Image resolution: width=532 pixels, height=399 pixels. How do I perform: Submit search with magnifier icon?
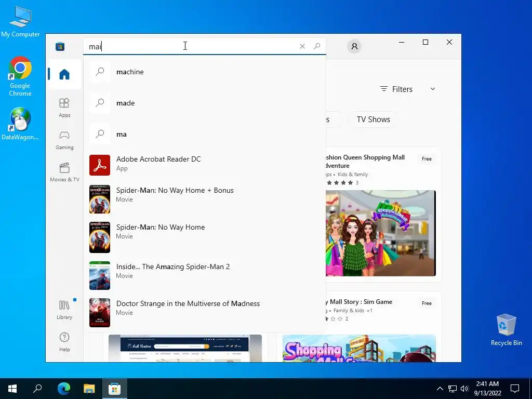[317, 46]
